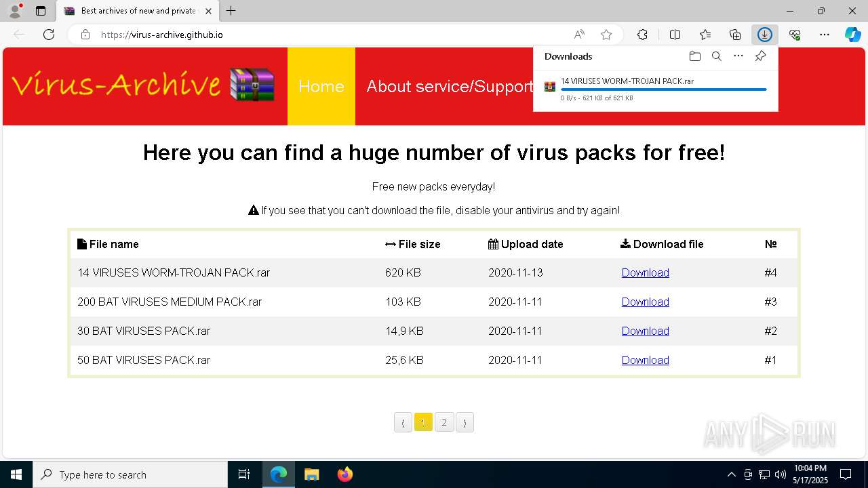
Task: Click the Upload date column header
Action: pyautogui.click(x=526, y=244)
